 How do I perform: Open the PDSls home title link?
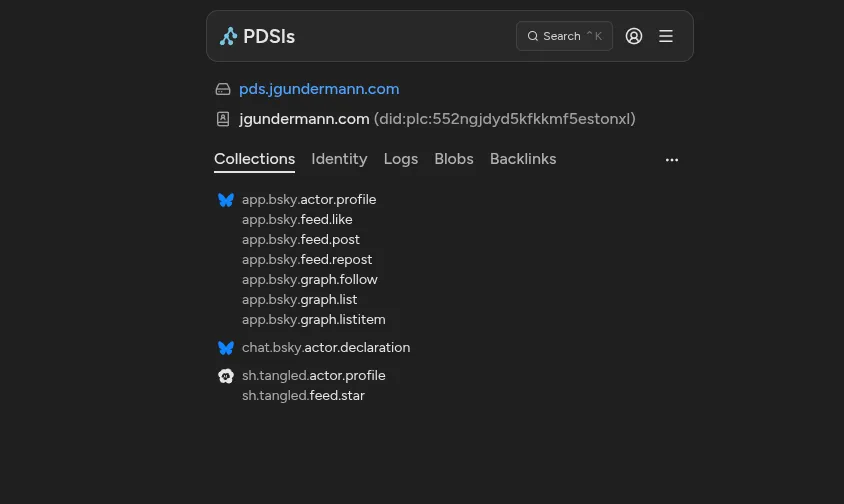click(x=269, y=36)
